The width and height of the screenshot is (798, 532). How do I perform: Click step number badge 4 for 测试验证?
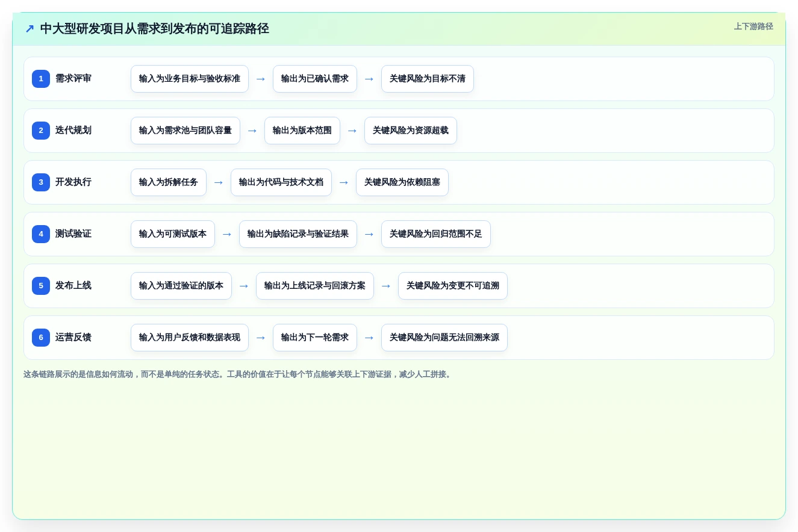(x=41, y=234)
